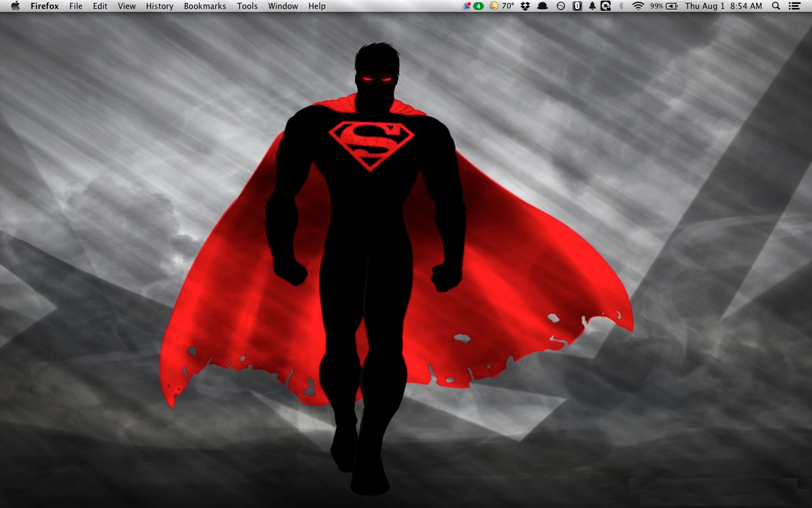Viewport: 812px width, 508px height.
Task: Open Notification Center list icon
Action: [795, 6]
